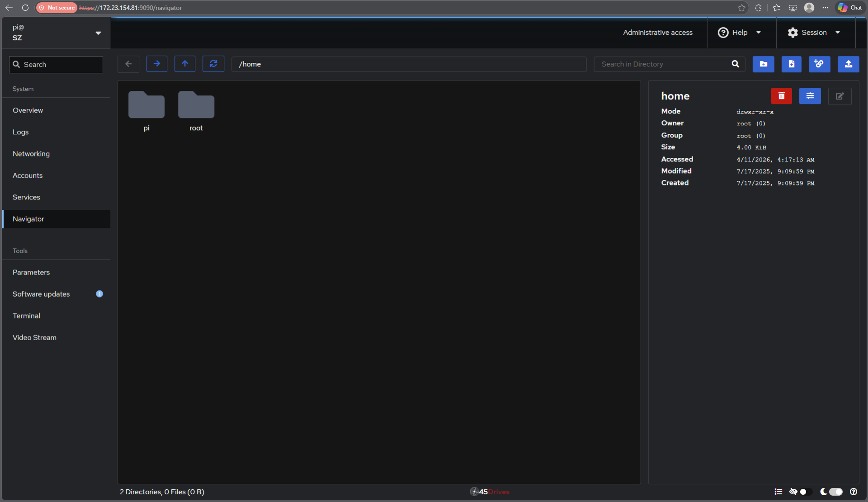Open the Terminal tool
The height and width of the screenshot is (502, 868).
point(26,316)
